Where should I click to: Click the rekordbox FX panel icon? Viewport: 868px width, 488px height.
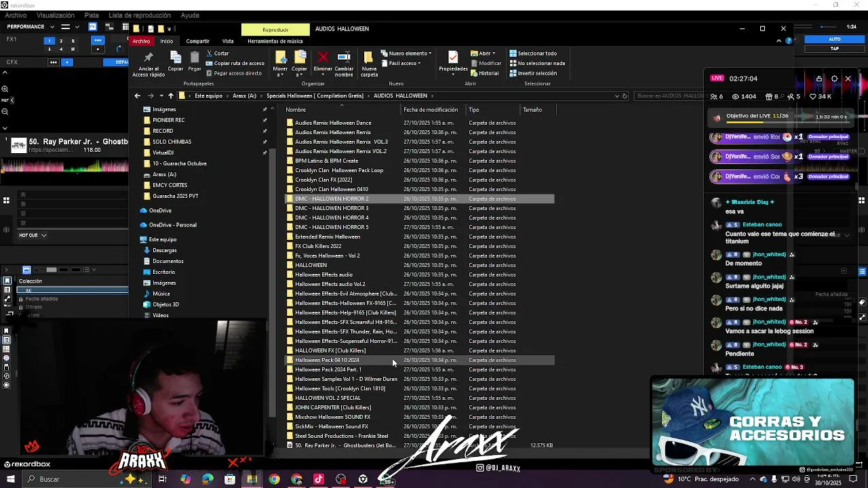92,26
